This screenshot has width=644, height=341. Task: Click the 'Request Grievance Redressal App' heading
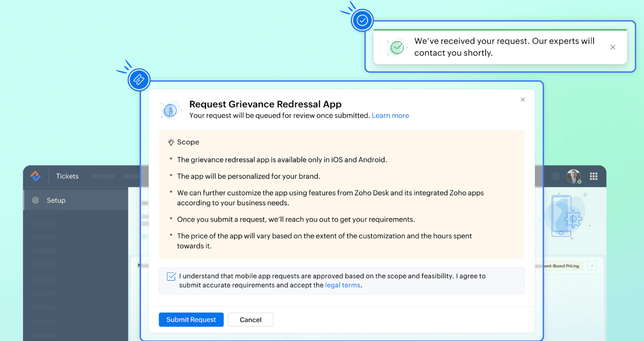pyautogui.click(x=265, y=104)
